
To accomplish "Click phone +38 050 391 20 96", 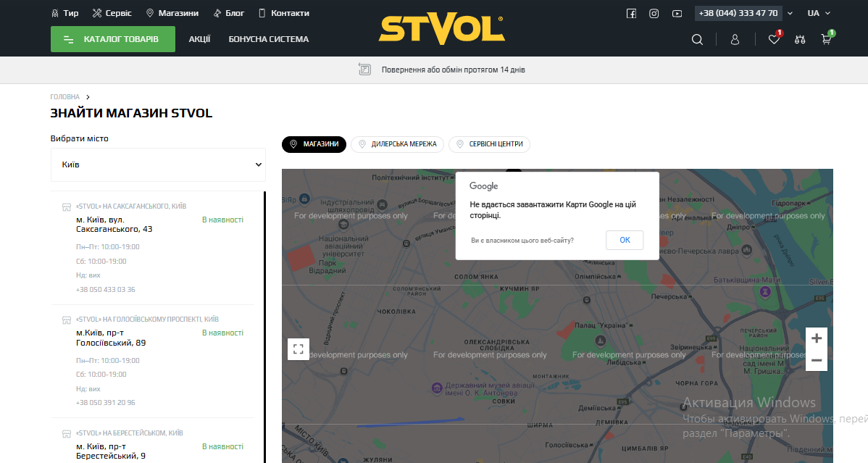I will click(105, 403).
